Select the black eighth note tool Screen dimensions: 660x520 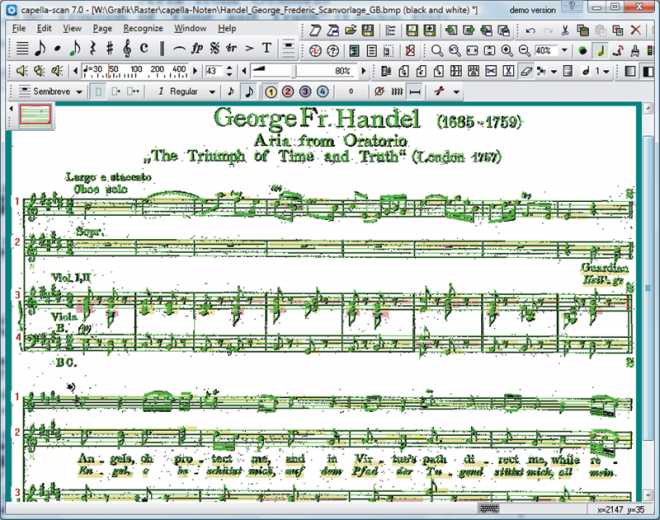[x=40, y=48]
